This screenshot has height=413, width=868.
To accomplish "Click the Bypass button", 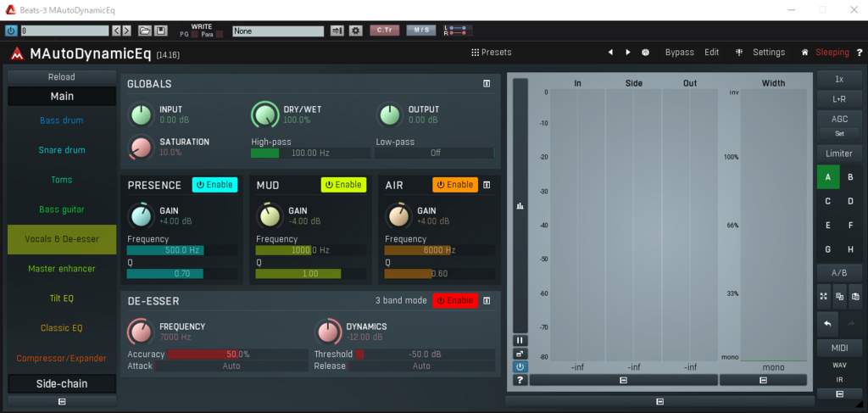I will point(679,52).
